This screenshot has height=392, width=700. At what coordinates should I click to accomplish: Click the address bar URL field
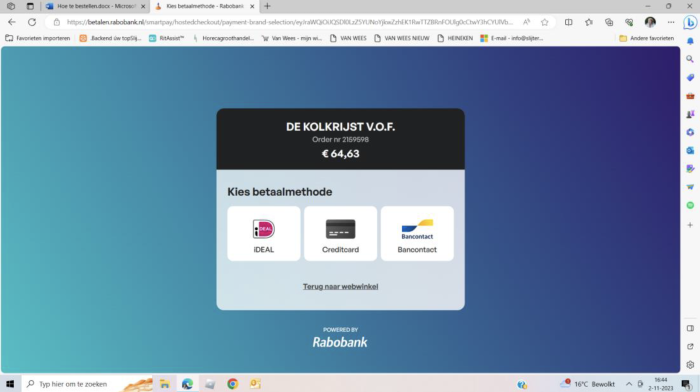tap(290, 22)
